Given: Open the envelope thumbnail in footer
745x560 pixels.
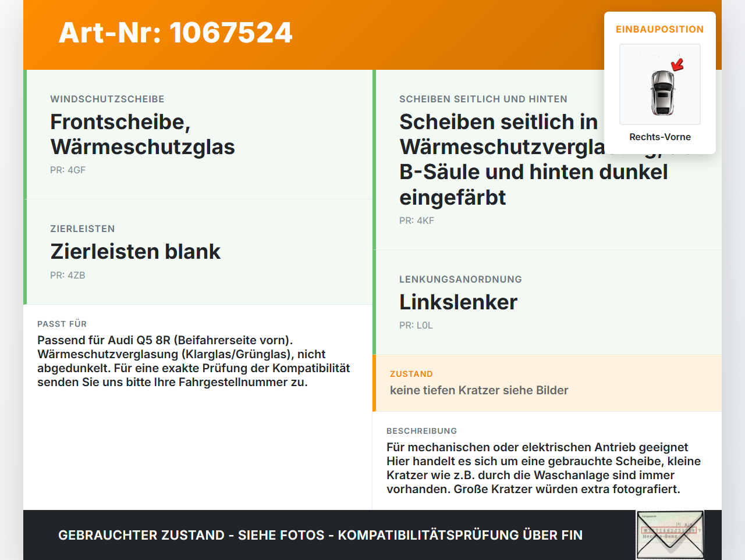Looking at the screenshot, I should pos(670,535).
